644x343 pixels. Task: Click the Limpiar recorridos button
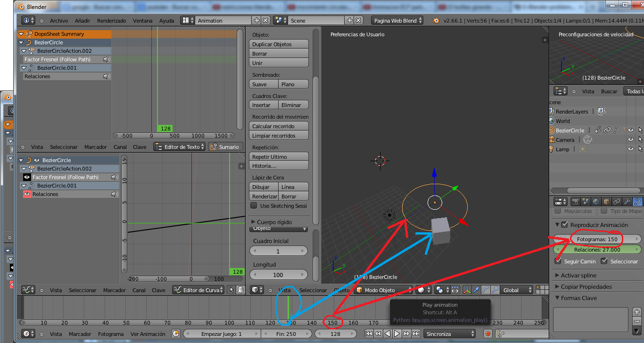tap(279, 135)
